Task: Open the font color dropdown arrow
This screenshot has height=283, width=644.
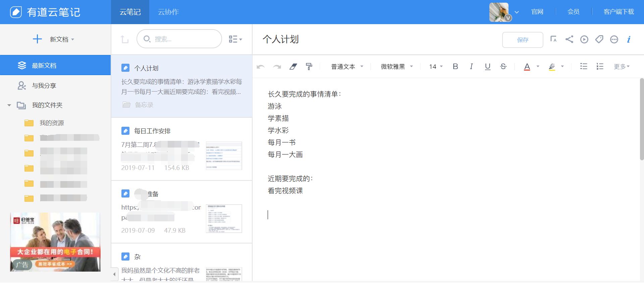Action: coord(538,66)
